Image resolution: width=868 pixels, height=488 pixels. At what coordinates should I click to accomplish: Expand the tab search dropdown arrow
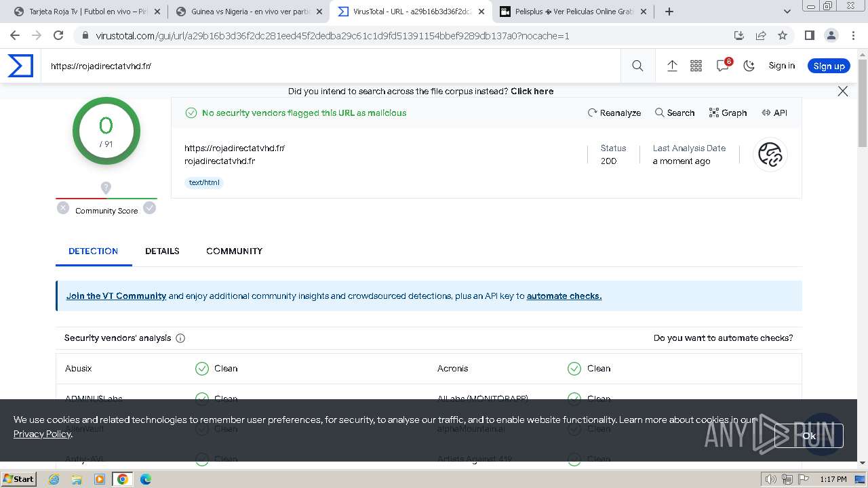click(787, 12)
